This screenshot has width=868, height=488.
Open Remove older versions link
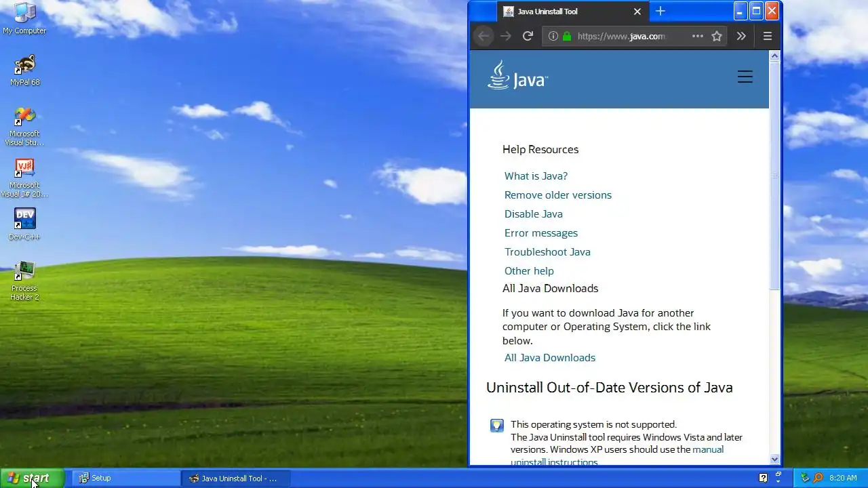(558, 195)
